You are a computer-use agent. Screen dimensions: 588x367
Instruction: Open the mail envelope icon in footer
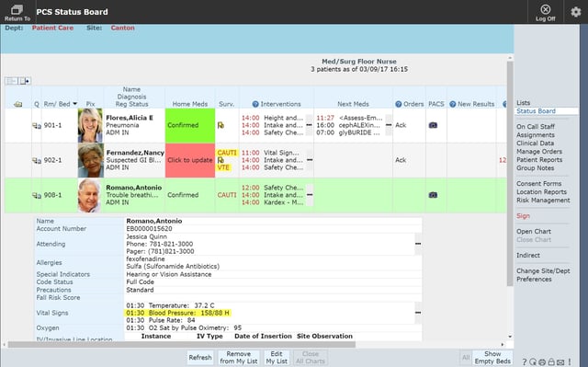coord(560,362)
